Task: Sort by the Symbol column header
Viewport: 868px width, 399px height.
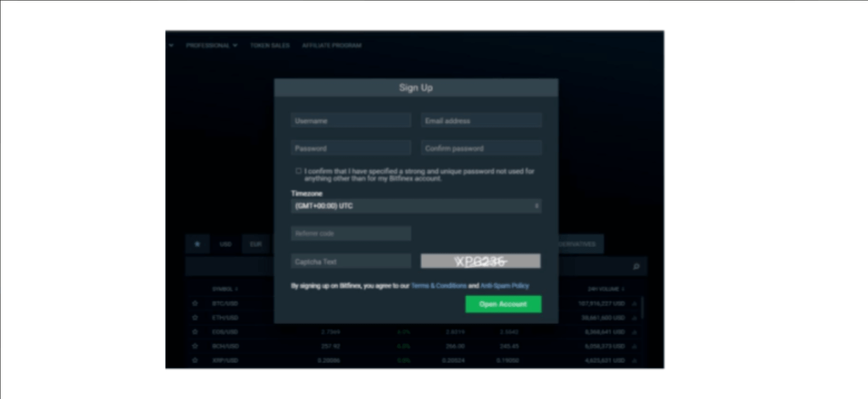Action: click(225, 289)
